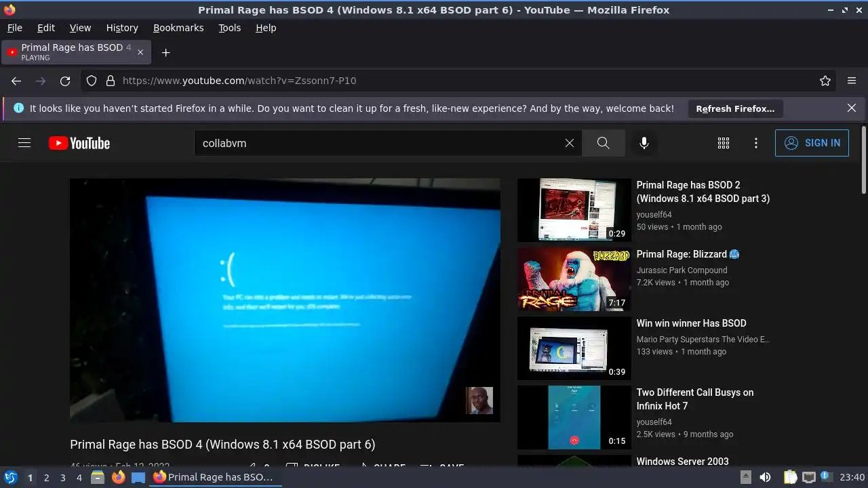The height and width of the screenshot is (488, 868).
Task: Open the tracking protection shield icon
Action: click(x=92, y=81)
